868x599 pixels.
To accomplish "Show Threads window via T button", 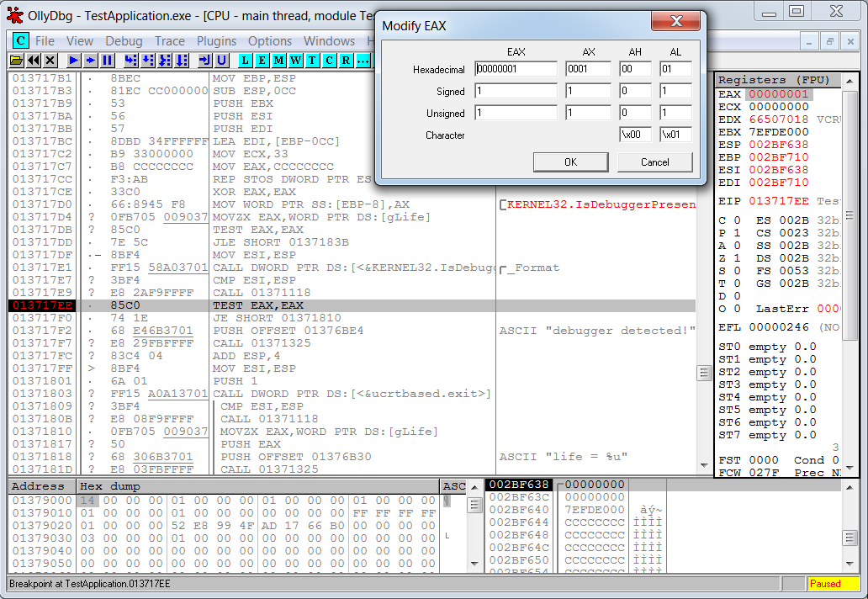I will pos(312,61).
